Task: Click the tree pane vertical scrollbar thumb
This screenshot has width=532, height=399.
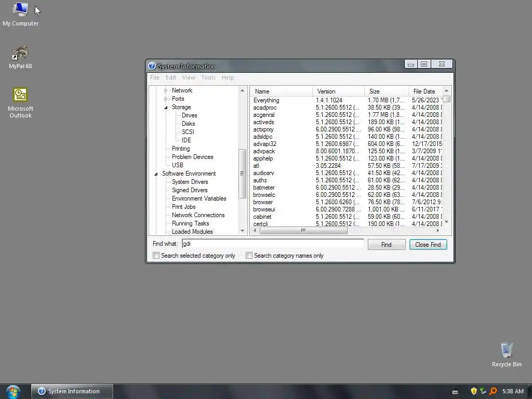Action: pos(242,174)
